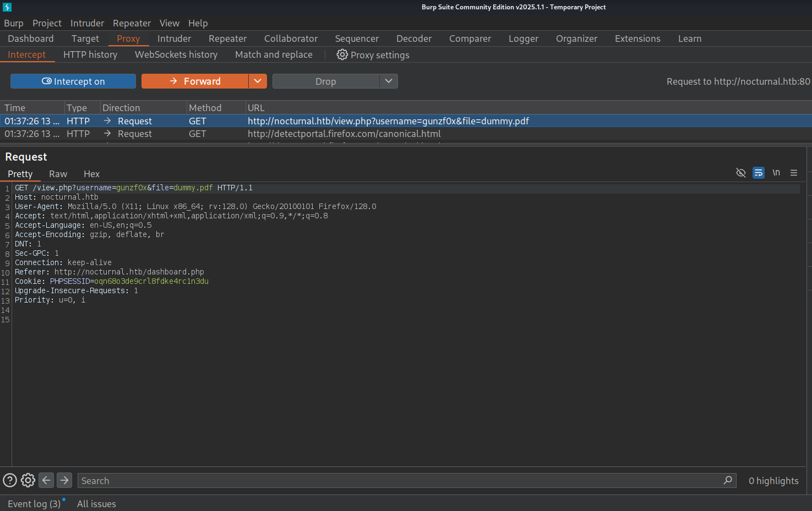Viewport: 812px width, 511px height.
Task: Select the detectportal.firefox.com request row
Action: tap(406, 134)
